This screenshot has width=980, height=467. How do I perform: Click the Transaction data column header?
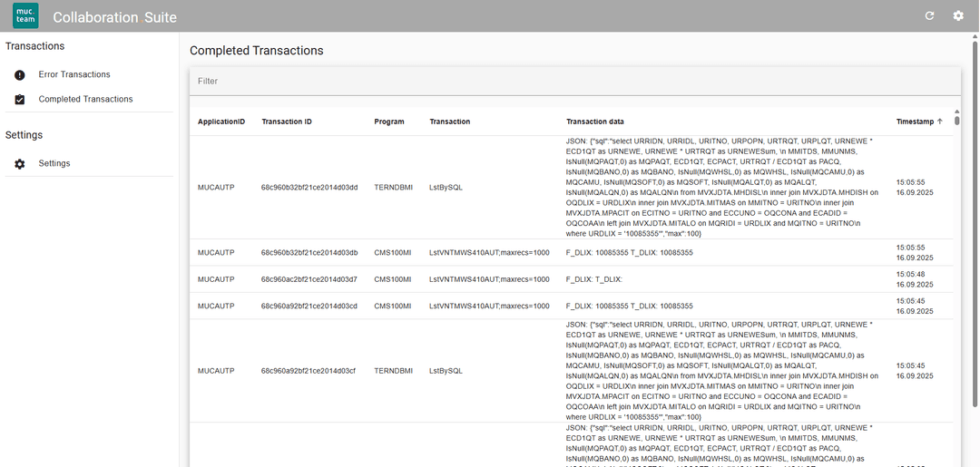click(595, 122)
